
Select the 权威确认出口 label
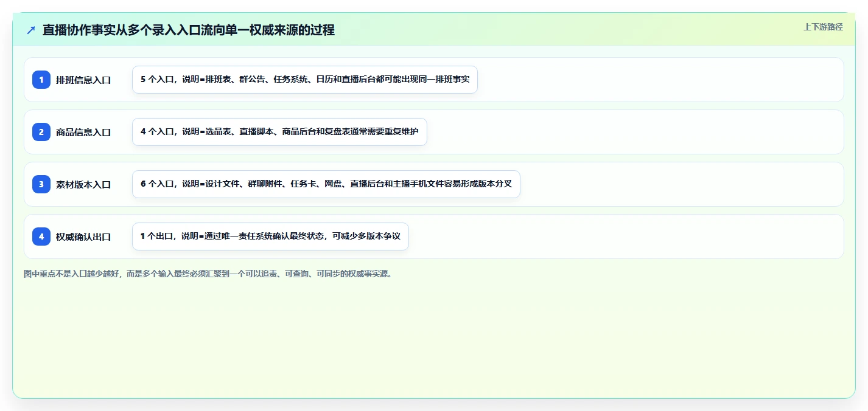[83, 237]
